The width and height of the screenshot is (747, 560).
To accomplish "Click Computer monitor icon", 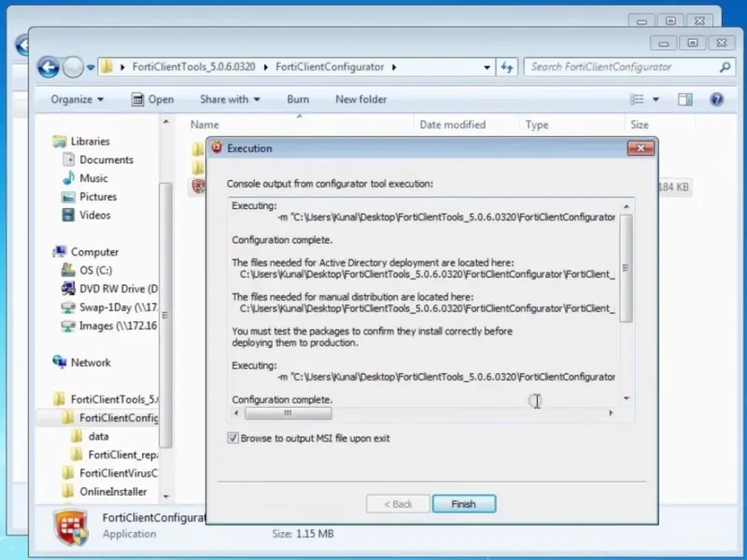I will pos(59,251).
